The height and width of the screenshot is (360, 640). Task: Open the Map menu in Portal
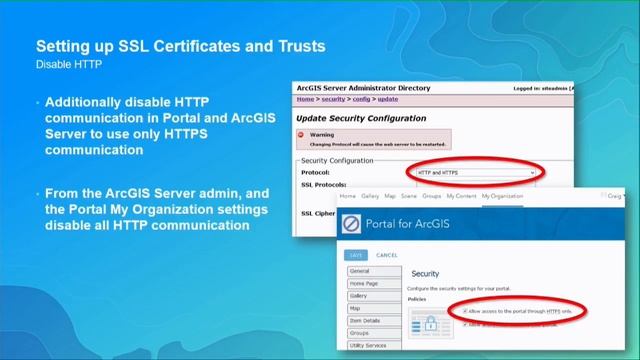click(x=390, y=196)
